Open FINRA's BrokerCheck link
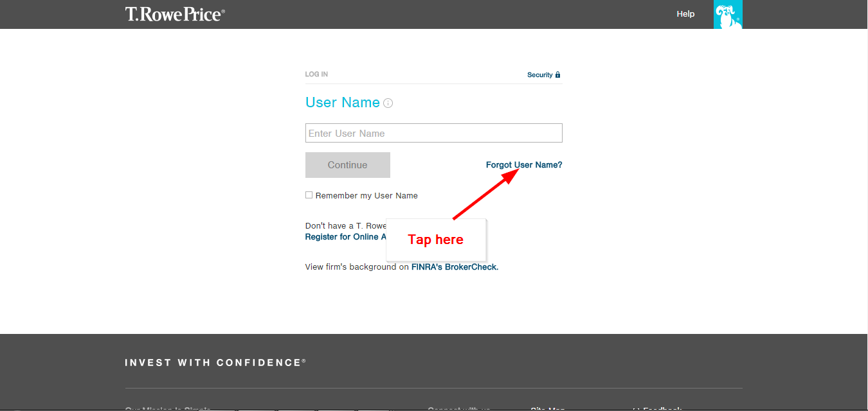Image resolution: width=868 pixels, height=411 pixels. pos(455,267)
